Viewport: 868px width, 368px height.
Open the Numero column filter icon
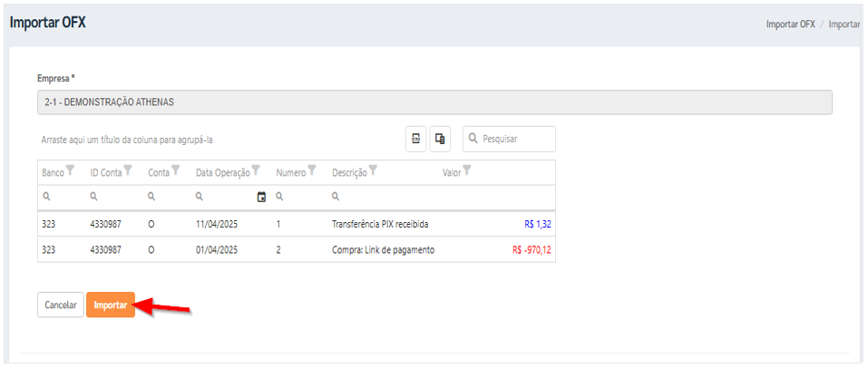point(312,170)
